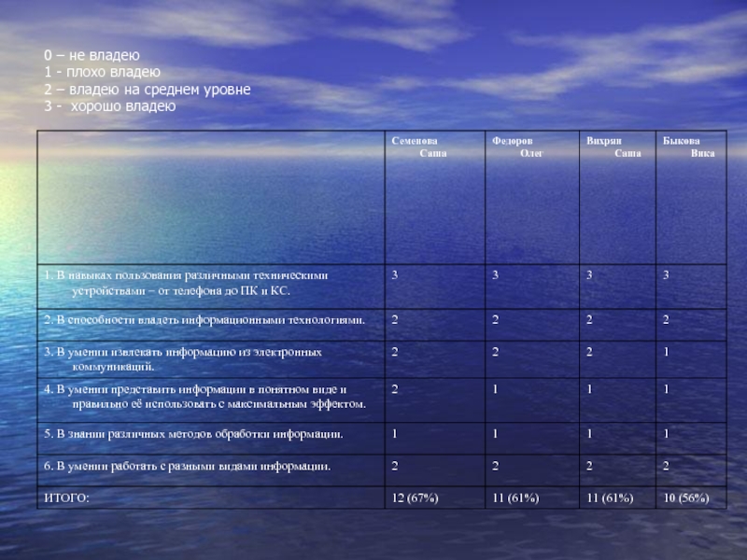Image resolution: width=747 pixels, height=560 pixels.
Task: Select legend line '0 – не владею'
Action: click(x=92, y=55)
